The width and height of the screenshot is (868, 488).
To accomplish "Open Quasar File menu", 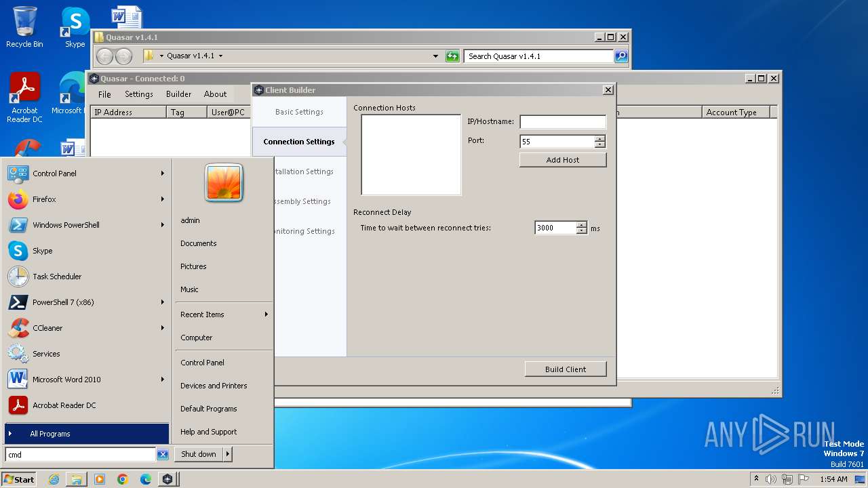I will pos(104,94).
